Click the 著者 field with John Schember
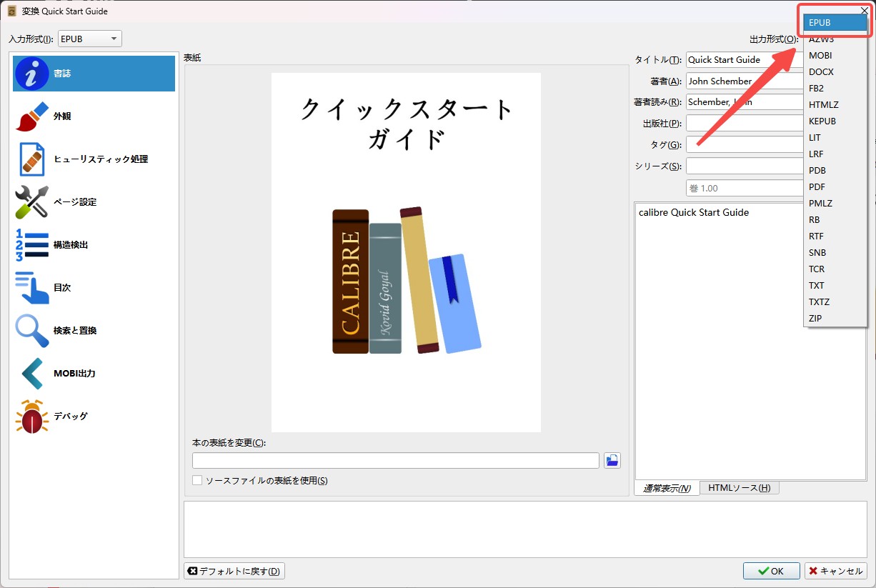 click(x=745, y=81)
